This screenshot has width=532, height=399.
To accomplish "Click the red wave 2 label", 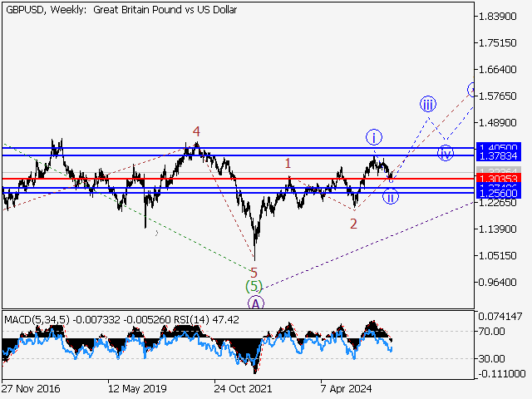I will point(353,224).
